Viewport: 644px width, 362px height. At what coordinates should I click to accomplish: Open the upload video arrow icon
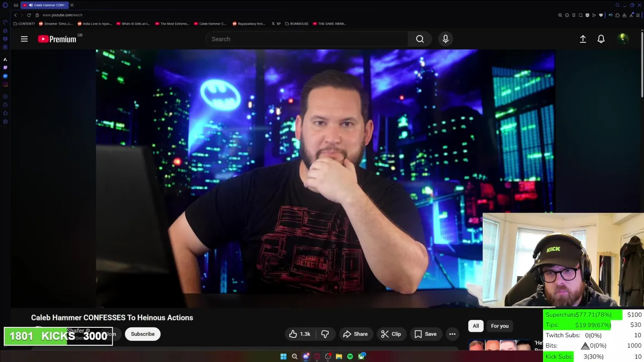(x=583, y=39)
